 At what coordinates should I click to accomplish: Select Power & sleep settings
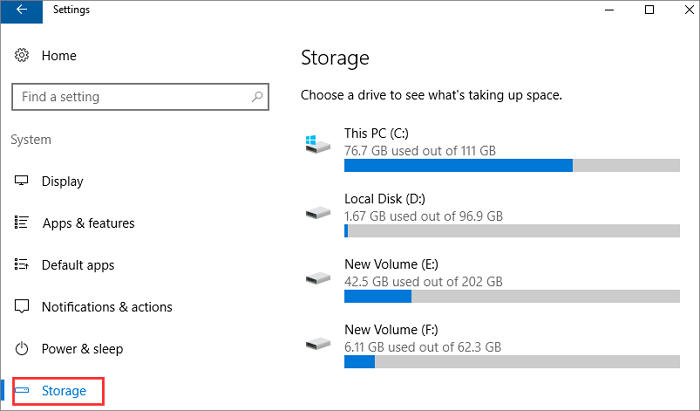pos(82,349)
